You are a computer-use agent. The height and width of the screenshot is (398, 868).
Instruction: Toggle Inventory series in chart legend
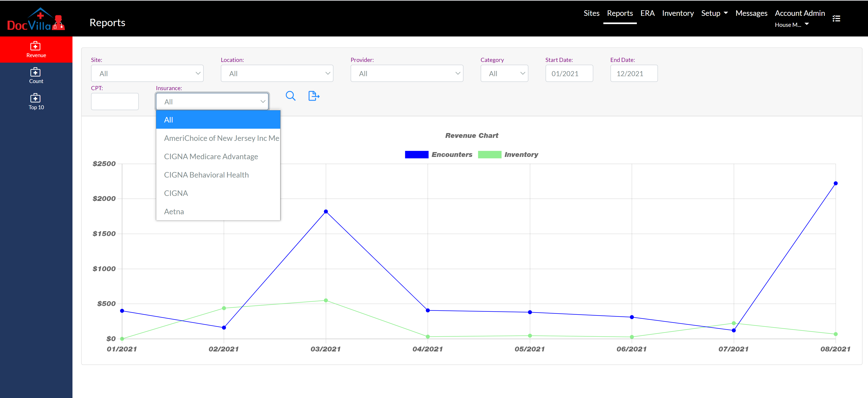pyautogui.click(x=508, y=155)
